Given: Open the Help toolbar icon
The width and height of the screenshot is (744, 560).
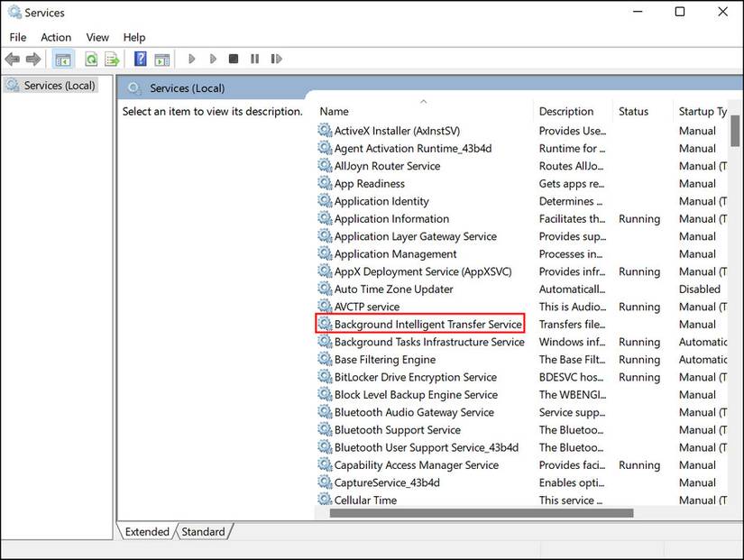Looking at the screenshot, I should click(141, 59).
